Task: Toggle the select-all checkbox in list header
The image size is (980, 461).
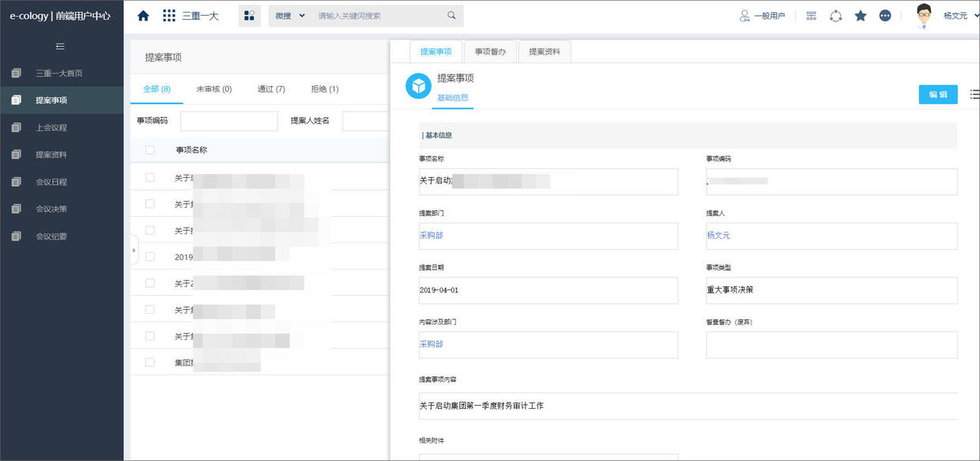Action: 149,149
